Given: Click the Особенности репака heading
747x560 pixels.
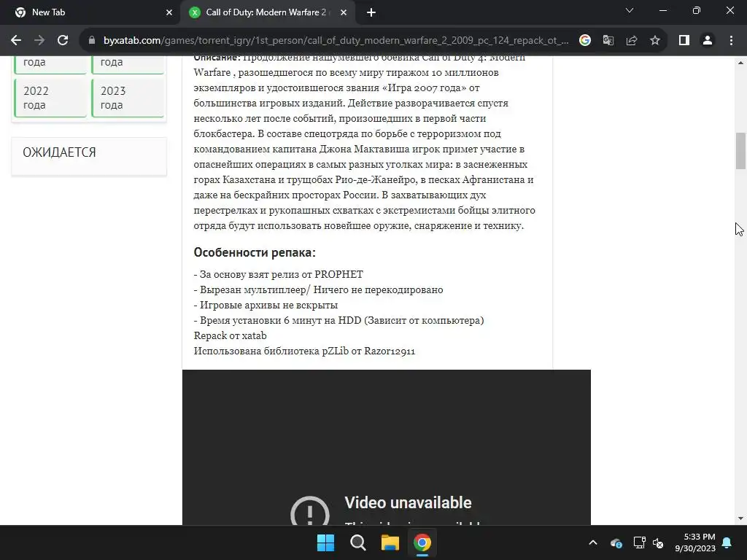Looking at the screenshot, I should [255, 252].
